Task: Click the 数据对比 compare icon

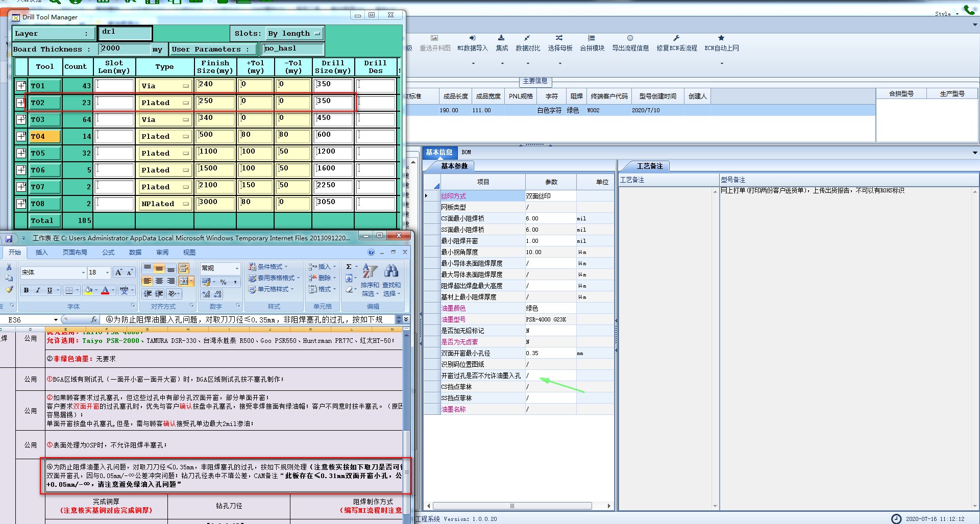Action: pyautogui.click(x=527, y=38)
